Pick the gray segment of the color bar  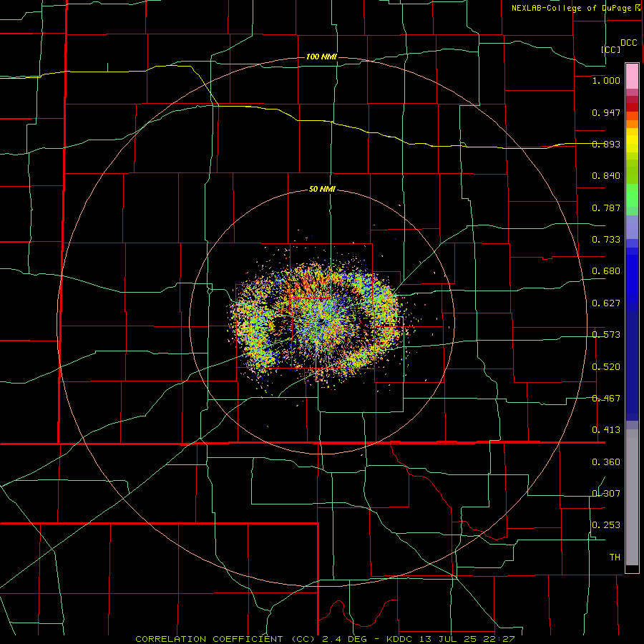pyautogui.click(x=632, y=497)
